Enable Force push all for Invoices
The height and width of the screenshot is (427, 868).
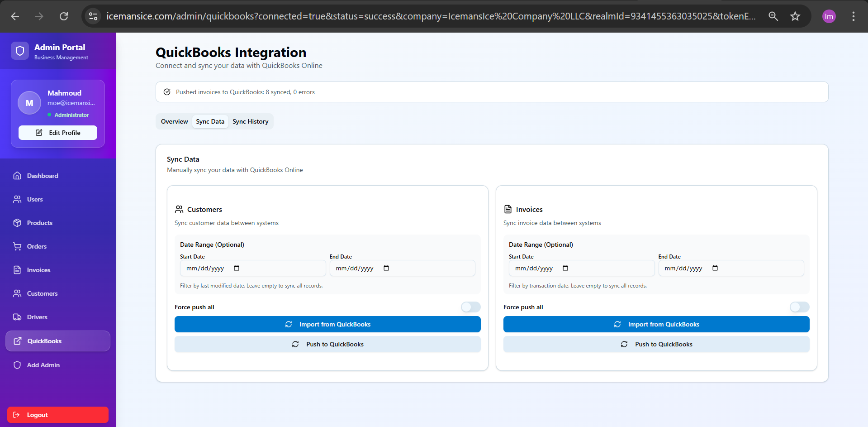pos(799,307)
